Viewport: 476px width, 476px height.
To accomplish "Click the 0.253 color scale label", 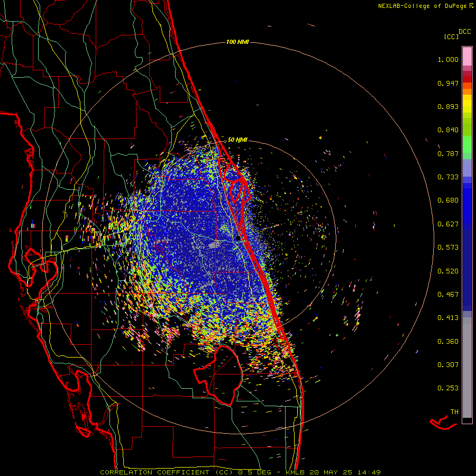I will (448, 388).
